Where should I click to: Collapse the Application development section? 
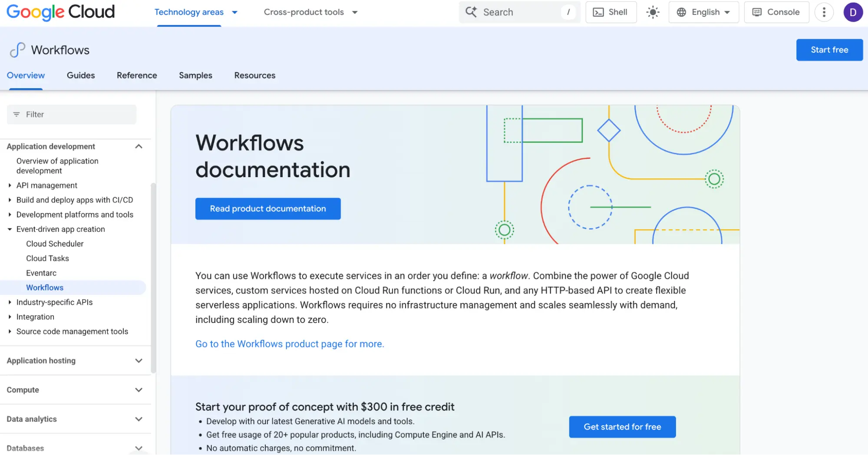click(x=139, y=146)
